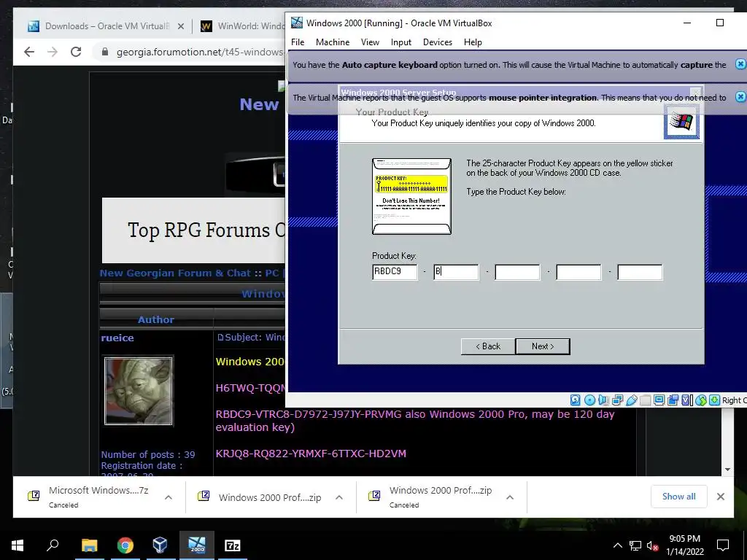The height and width of the screenshot is (560, 747).
Task: Click the rueice author name link
Action: click(x=117, y=338)
